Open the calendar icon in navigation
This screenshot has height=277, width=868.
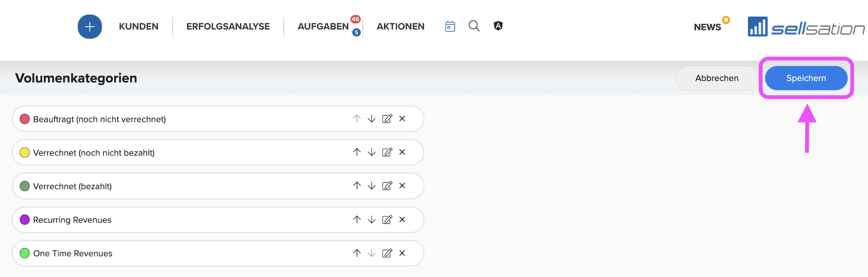tap(450, 26)
